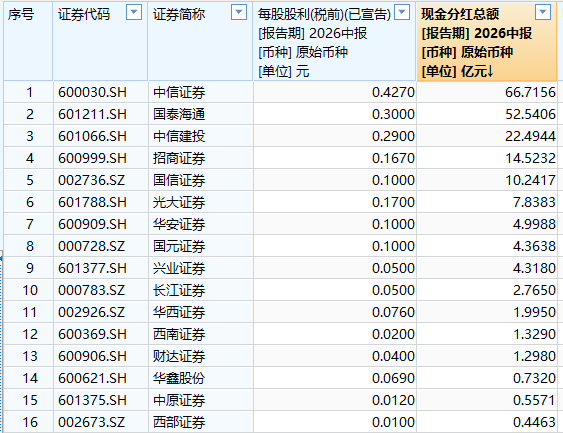This screenshot has width=563, height=433.
Task: Click the 招商证券 row name
Action: (x=179, y=158)
